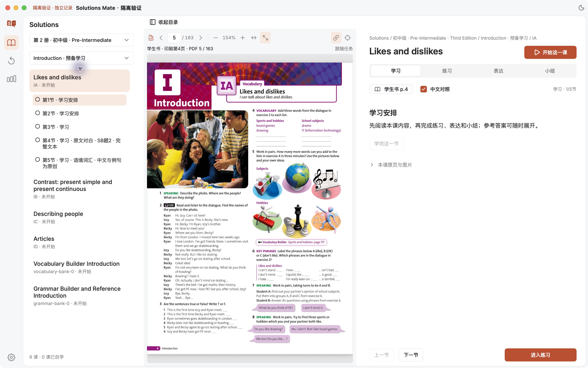
Task: Zoom out with the minus icon
Action: (x=216, y=38)
